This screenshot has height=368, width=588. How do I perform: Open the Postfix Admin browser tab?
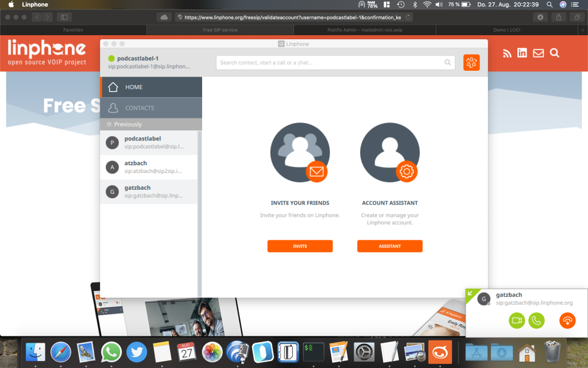(x=367, y=29)
